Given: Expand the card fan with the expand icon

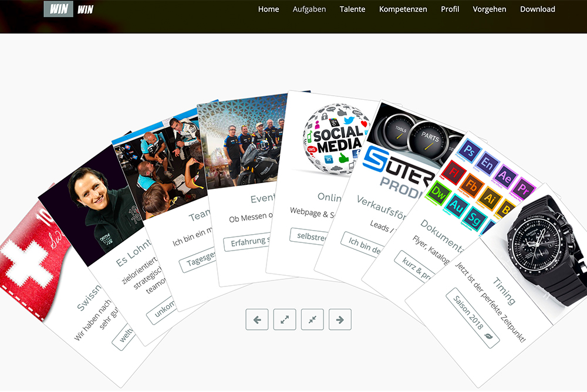Looking at the screenshot, I should (285, 319).
